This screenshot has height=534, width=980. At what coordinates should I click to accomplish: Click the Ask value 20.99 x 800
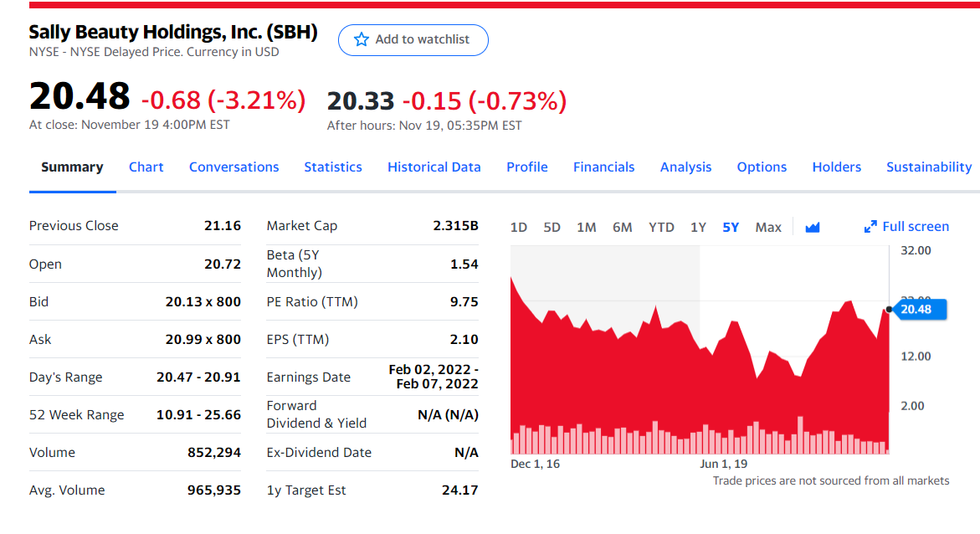(x=203, y=340)
